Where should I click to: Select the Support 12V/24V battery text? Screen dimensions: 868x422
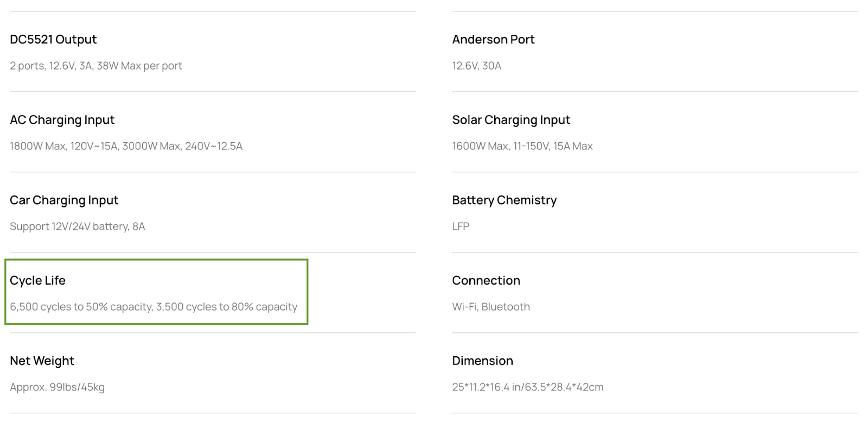[x=78, y=226]
